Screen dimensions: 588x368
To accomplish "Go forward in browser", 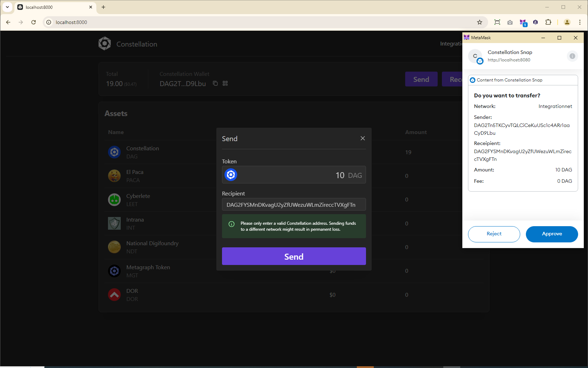I will point(21,22).
